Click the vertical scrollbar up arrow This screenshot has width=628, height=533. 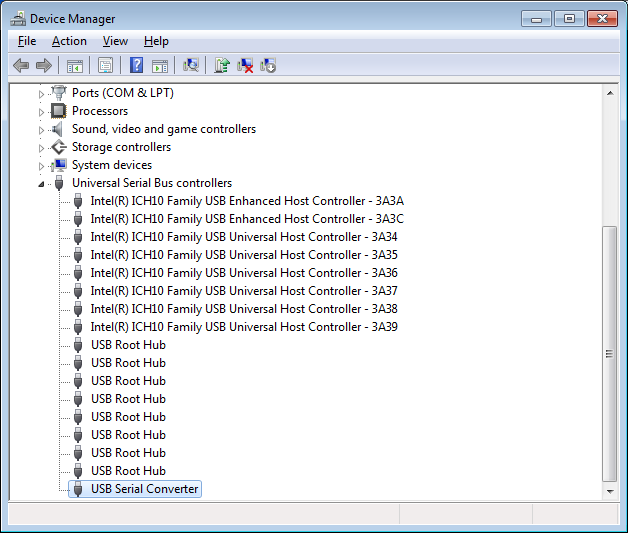(x=609, y=93)
